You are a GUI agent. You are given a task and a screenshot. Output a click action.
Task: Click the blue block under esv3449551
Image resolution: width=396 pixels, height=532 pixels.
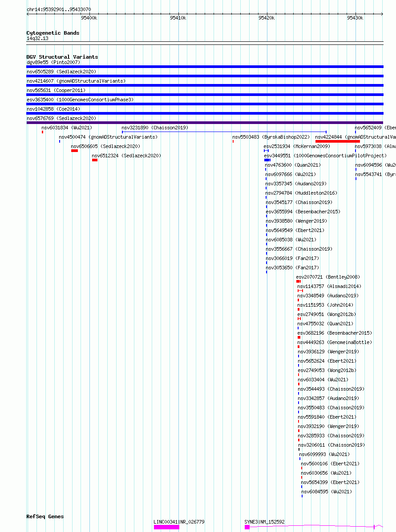[x=267, y=160]
